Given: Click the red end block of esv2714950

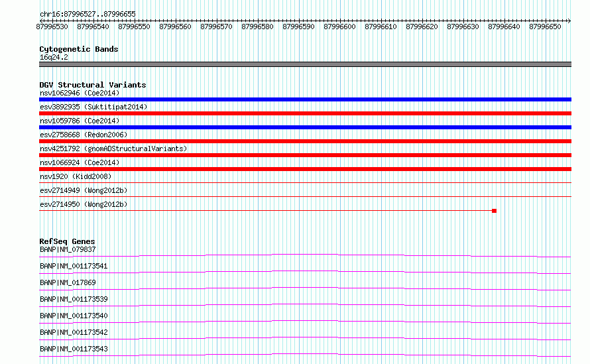Looking at the screenshot, I should coord(494,211).
